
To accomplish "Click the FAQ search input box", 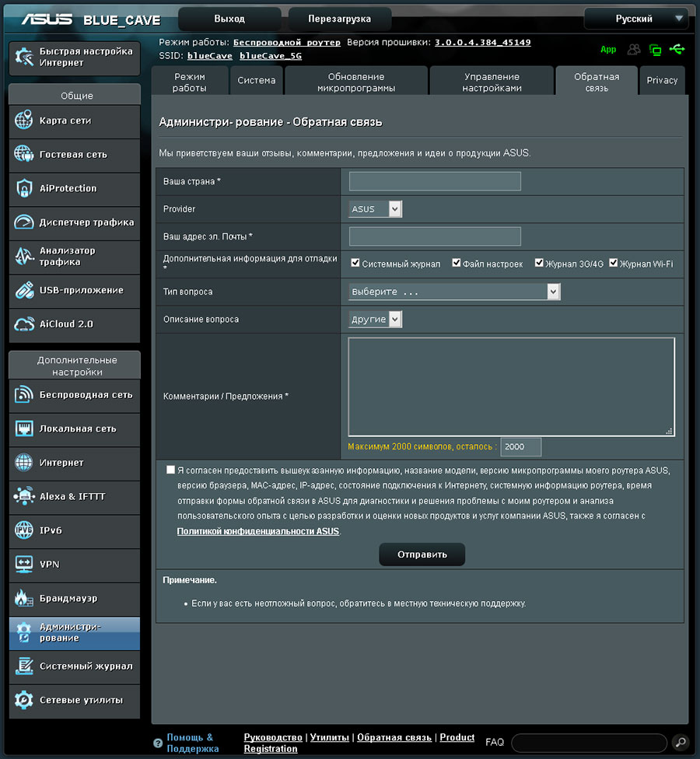I will point(589,743).
